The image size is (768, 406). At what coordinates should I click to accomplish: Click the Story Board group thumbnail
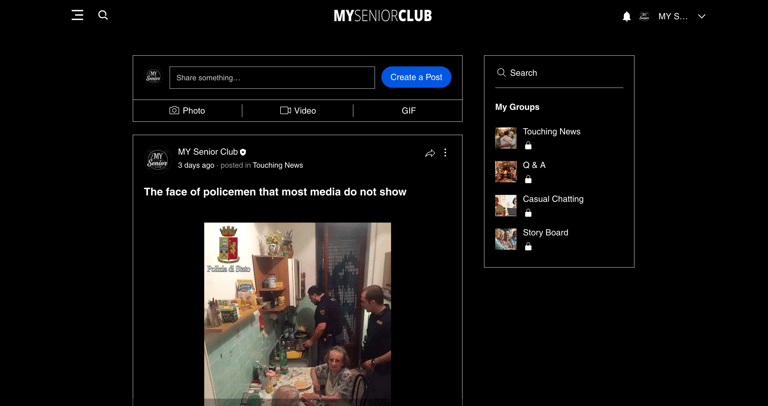coord(505,239)
